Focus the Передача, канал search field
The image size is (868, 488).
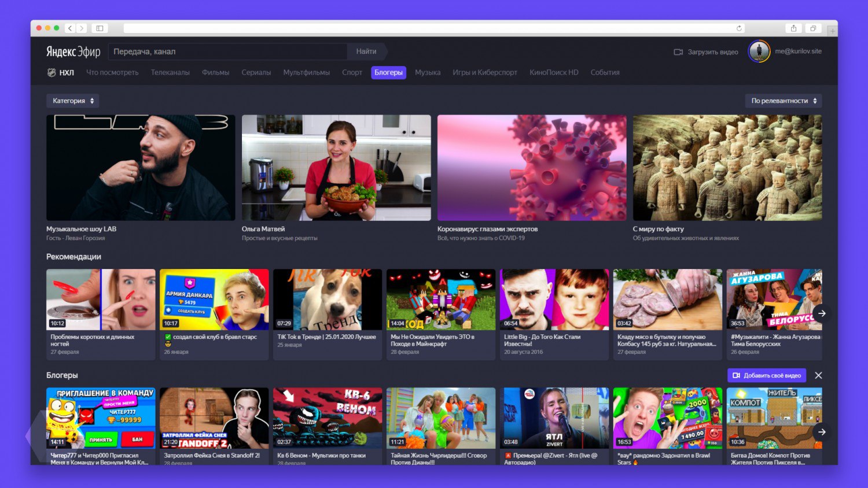click(x=227, y=51)
